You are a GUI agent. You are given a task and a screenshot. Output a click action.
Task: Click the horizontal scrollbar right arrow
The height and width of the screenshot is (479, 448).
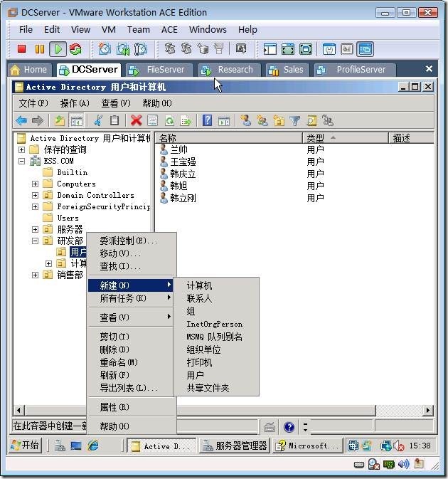point(428,410)
